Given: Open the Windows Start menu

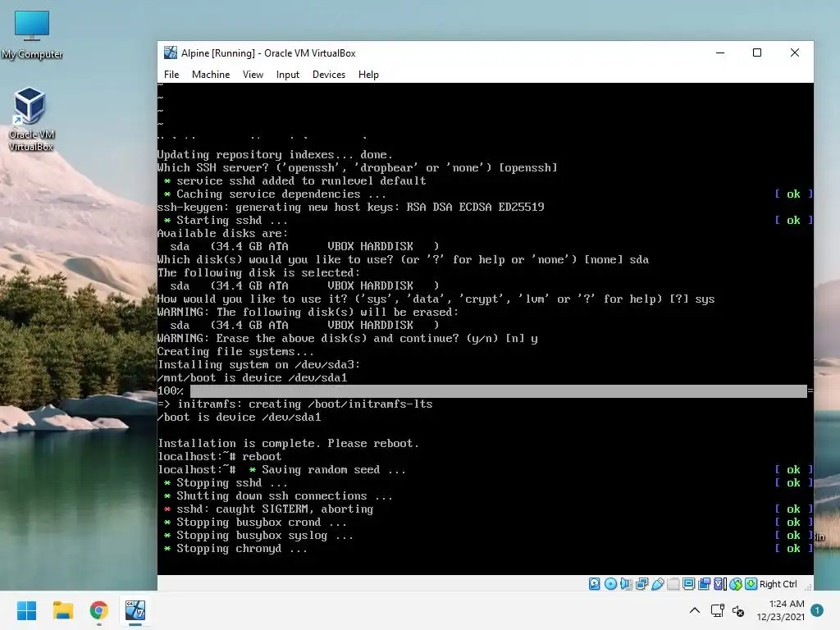Looking at the screenshot, I should click(26, 610).
